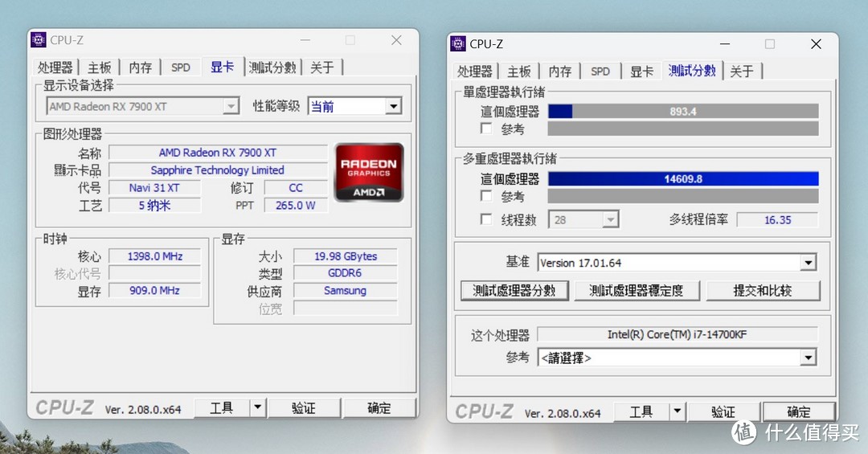Screen dimensions: 868x454
Task: Open 关于 tab in right CPU-Z window
Action: tap(742, 72)
